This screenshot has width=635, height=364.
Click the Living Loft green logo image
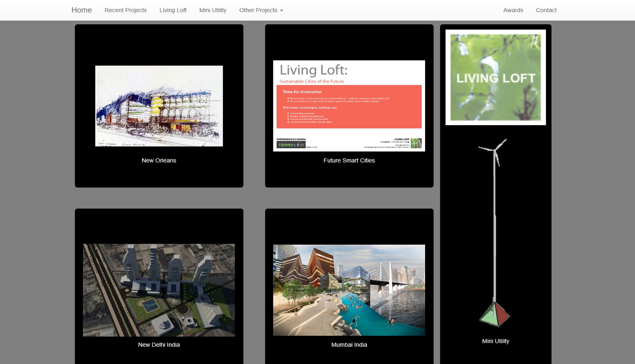tap(495, 77)
